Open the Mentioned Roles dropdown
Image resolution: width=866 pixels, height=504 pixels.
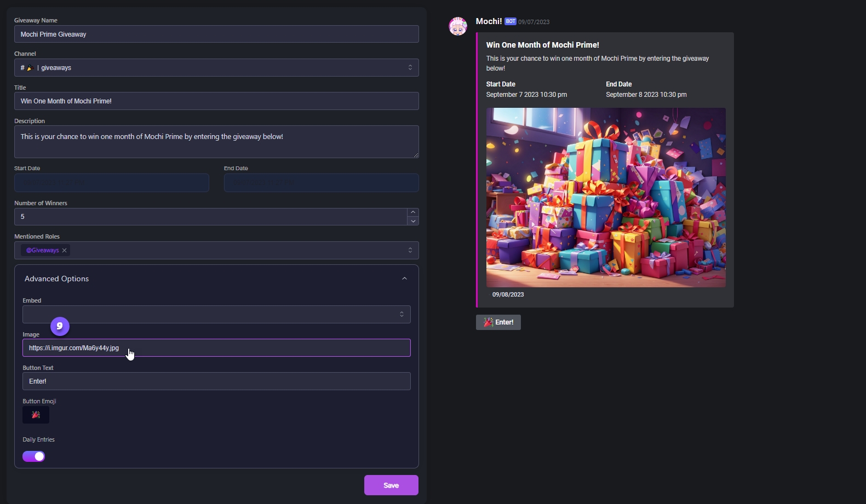pos(216,250)
